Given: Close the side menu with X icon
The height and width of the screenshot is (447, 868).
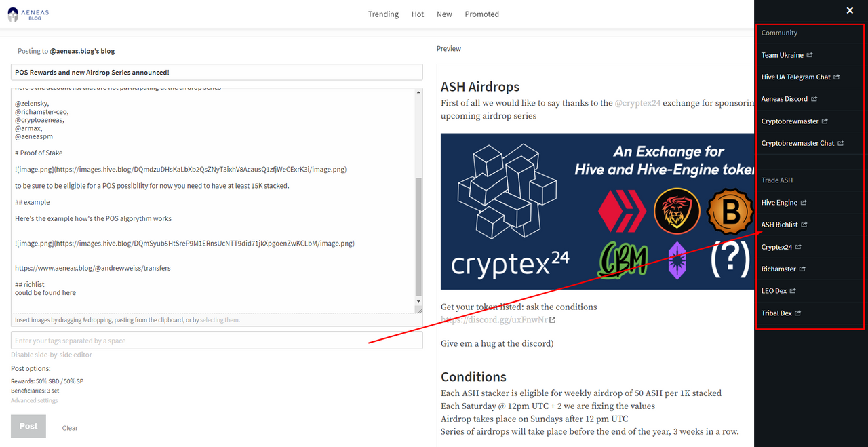Looking at the screenshot, I should tap(850, 10).
